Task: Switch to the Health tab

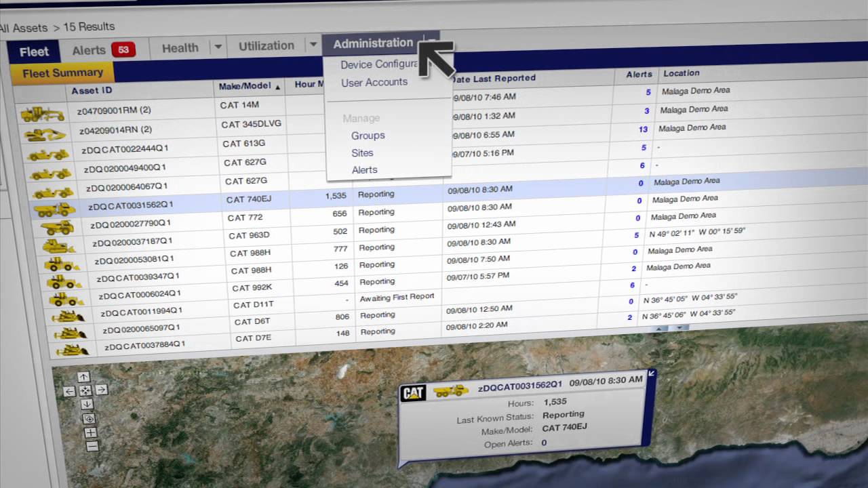Action: pos(180,48)
